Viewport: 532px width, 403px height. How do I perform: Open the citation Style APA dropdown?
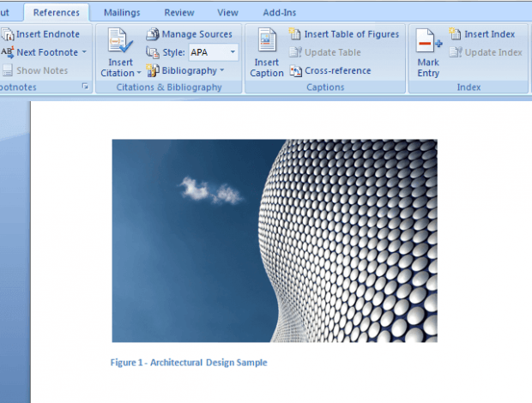click(x=233, y=52)
